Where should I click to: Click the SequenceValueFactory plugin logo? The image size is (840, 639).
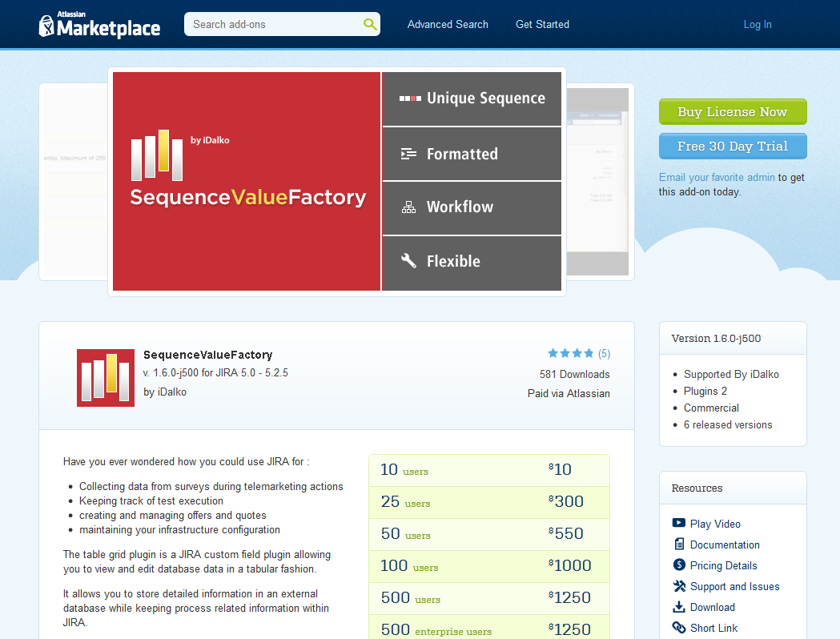[106, 378]
